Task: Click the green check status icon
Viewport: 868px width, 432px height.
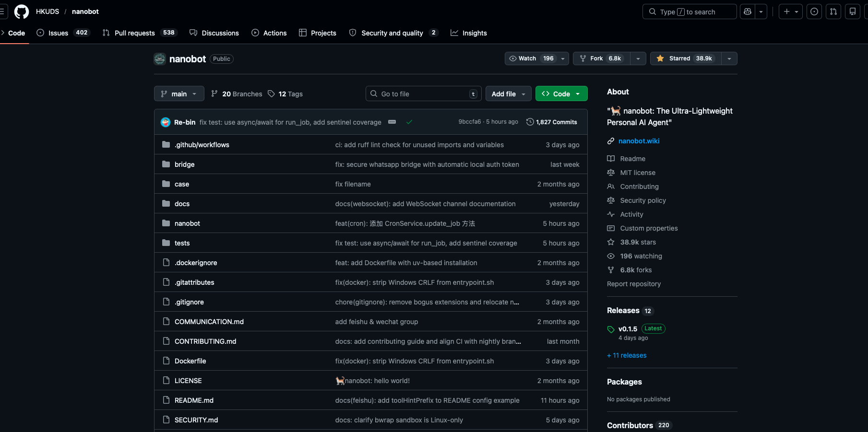Action: coord(409,122)
